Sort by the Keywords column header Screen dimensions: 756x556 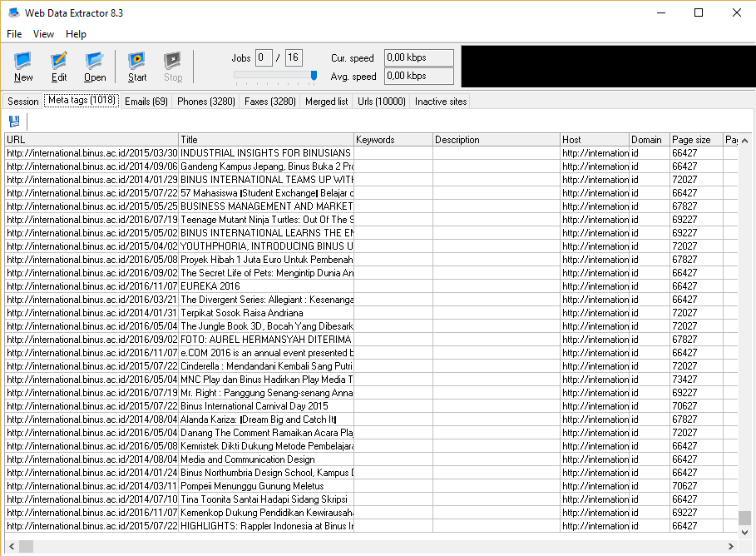393,140
